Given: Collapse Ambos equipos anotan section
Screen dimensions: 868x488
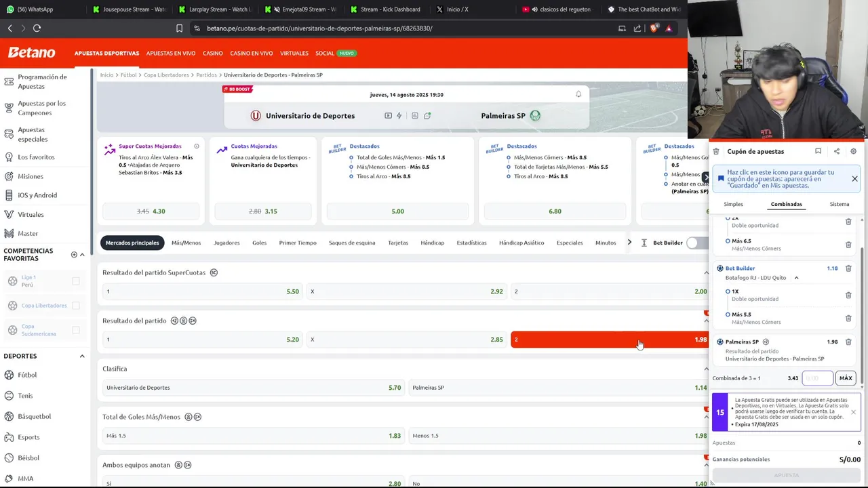Looking at the screenshot, I should (706, 465).
